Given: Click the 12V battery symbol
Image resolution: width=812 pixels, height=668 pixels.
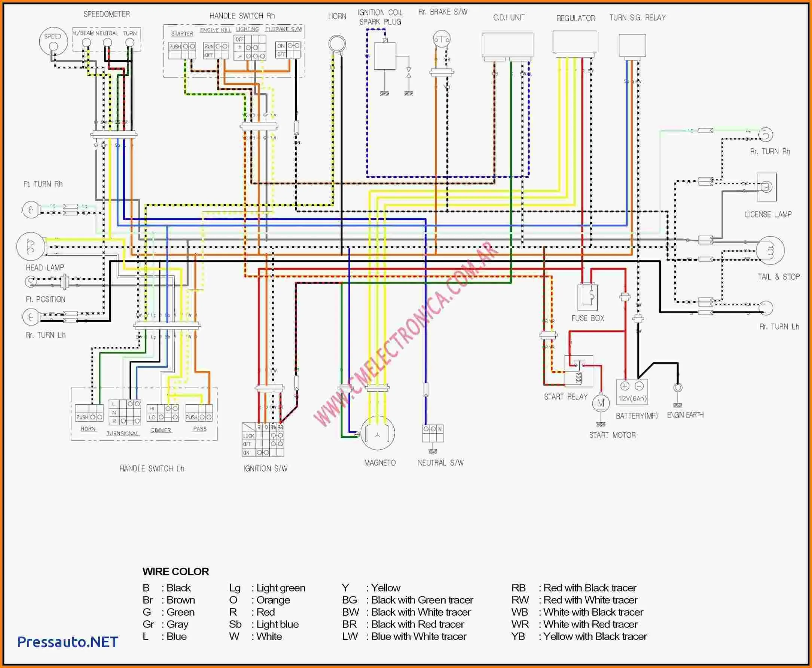Looking at the screenshot, I should coord(632,392).
